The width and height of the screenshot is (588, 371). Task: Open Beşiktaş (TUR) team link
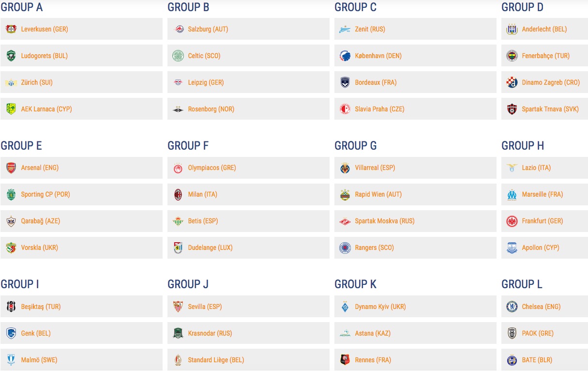41,307
